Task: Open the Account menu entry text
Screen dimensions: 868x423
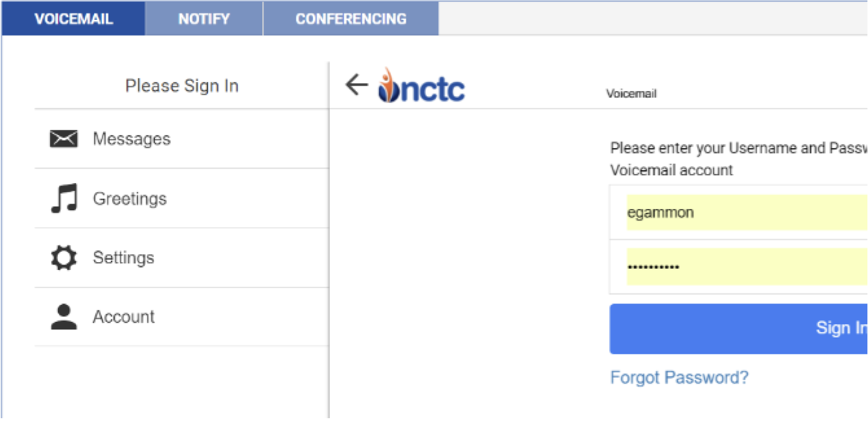Action: tap(124, 317)
